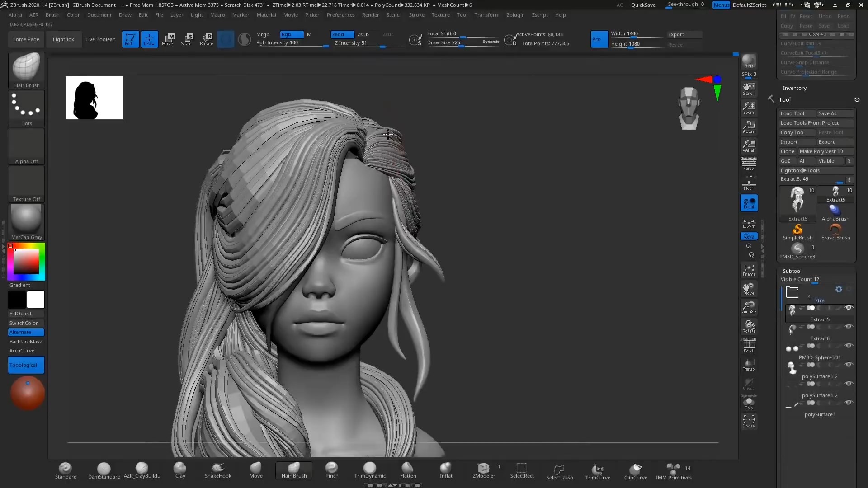This screenshot has width=868, height=488.
Task: Click the Save As tool button
Action: point(829,113)
